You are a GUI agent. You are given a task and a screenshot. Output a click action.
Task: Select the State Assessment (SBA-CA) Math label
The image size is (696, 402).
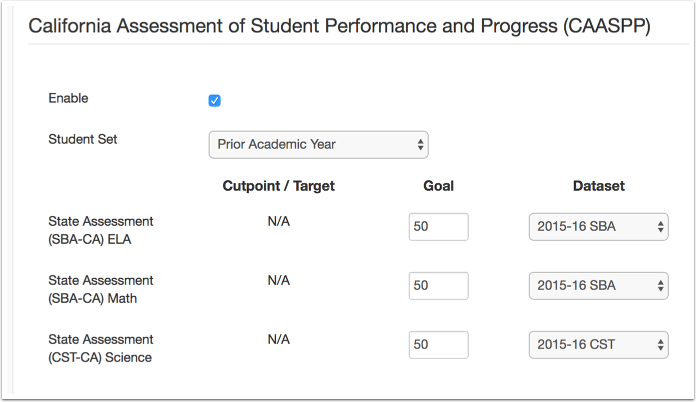pos(101,288)
